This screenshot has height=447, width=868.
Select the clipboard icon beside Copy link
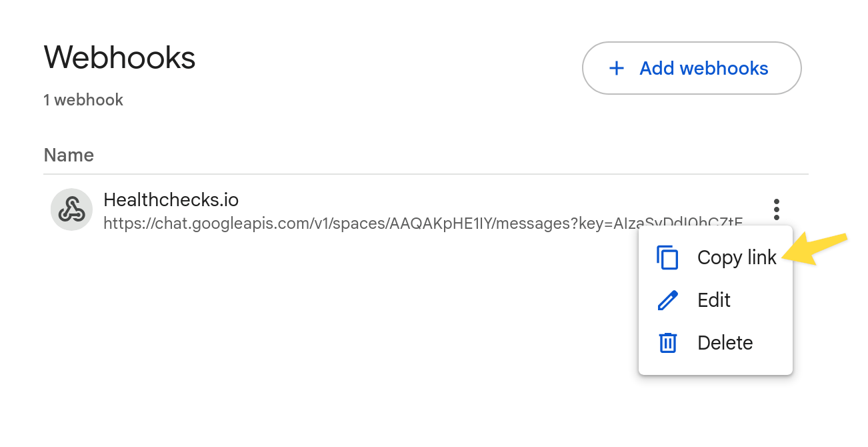[x=667, y=257]
